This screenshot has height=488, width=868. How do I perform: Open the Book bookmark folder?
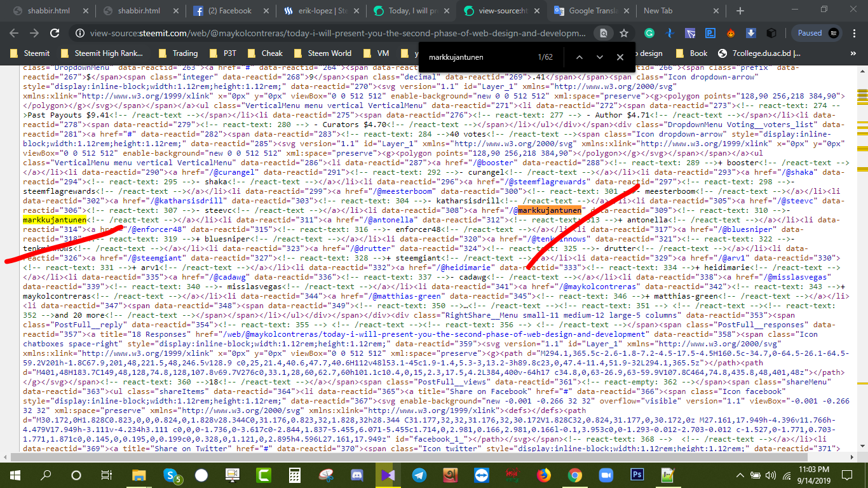coord(692,53)
